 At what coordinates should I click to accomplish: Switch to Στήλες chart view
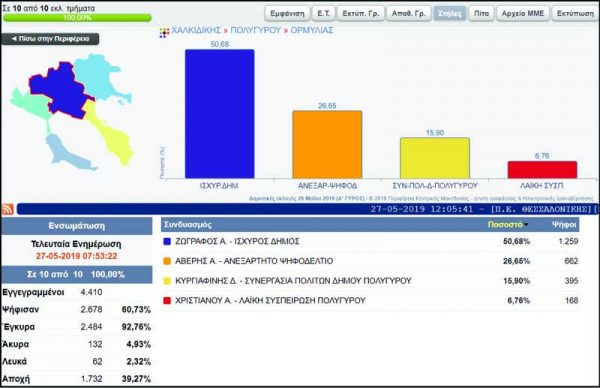(450, 13)
